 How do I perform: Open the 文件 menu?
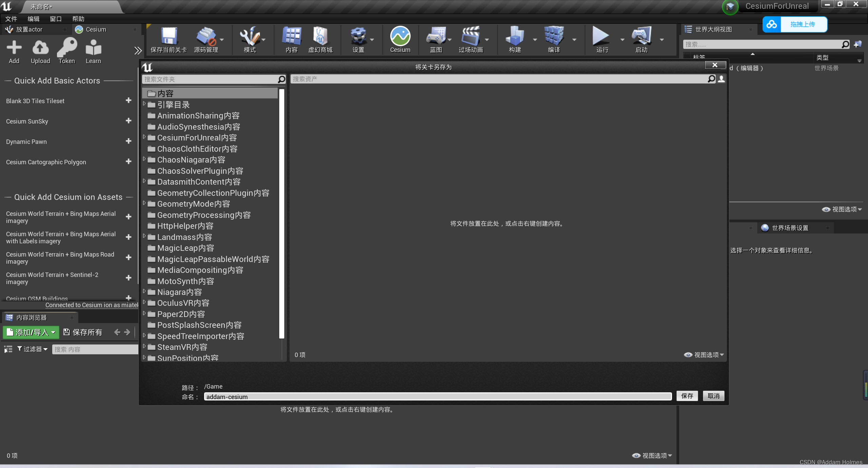point(11,19)
